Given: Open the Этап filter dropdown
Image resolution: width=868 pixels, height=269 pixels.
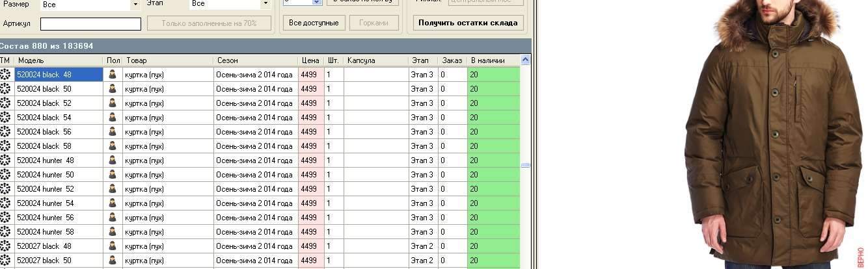Looking at the screenshot, I should click(265, 4).
